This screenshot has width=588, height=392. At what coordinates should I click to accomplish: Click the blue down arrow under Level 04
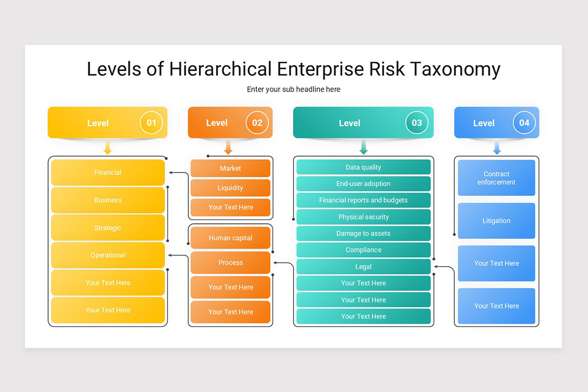coord(497,147)
